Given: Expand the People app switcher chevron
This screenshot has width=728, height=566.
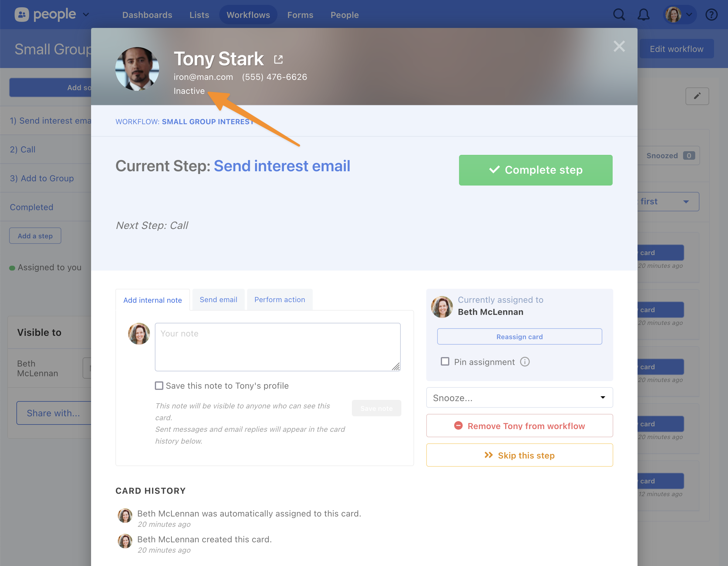Looking at the screenshot, I should tap(86, 15).
